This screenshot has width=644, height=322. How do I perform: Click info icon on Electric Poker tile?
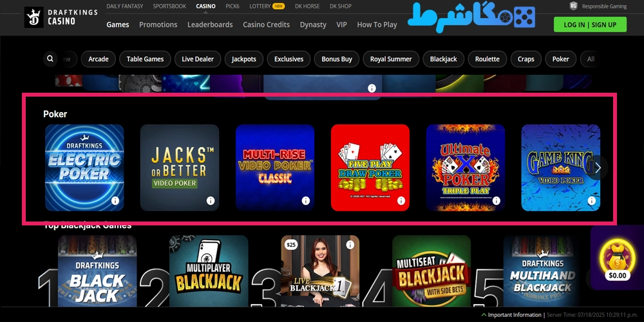coord(115,201)
